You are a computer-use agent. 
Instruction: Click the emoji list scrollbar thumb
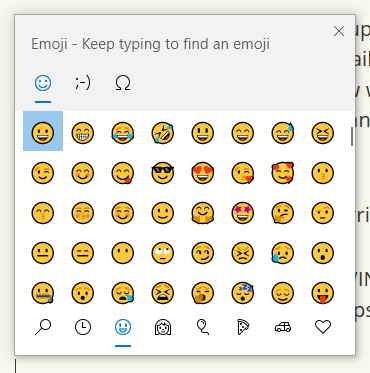[x=352, y=137]
